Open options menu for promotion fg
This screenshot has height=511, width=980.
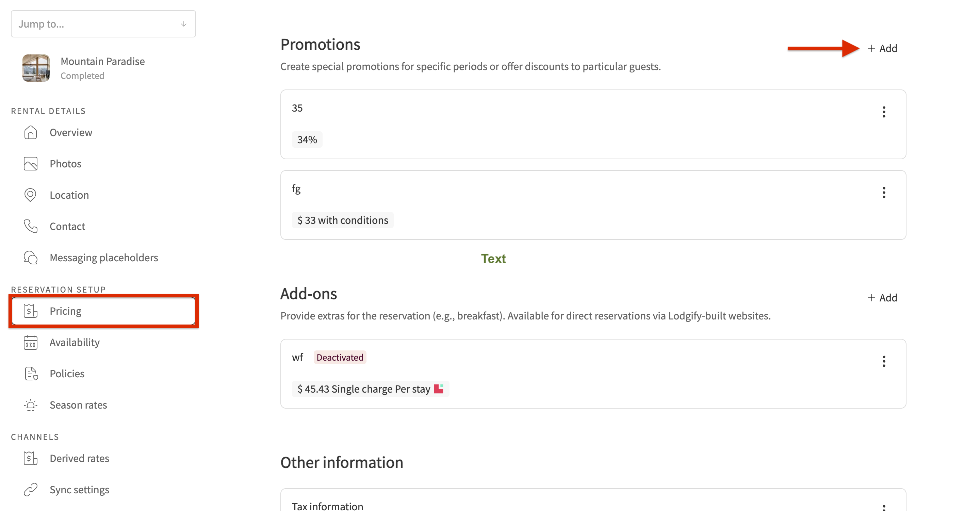click(884, 193)
